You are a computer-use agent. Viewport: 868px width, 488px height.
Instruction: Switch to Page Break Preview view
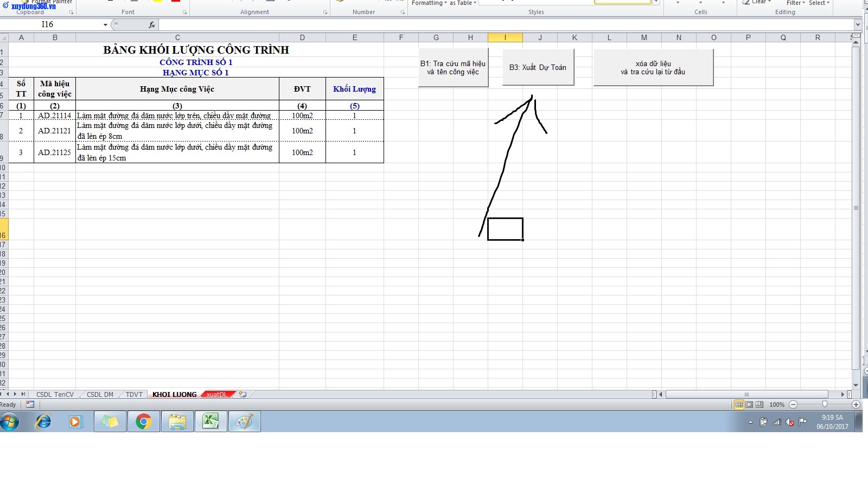(x=759, y=404)
